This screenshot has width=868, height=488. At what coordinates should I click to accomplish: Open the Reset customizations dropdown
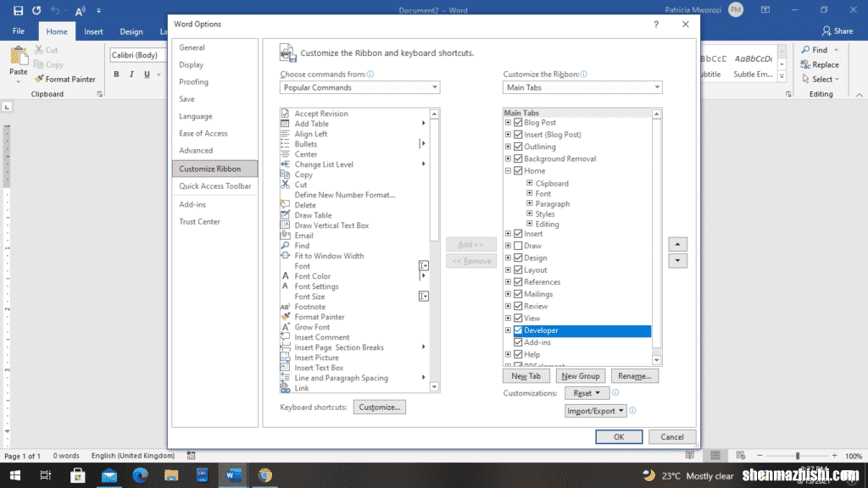pos(587,393)
